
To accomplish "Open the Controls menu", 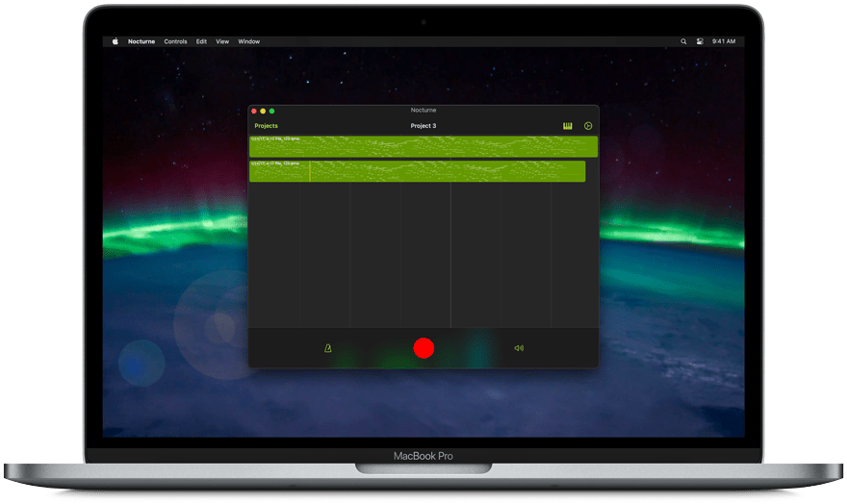I will [175, 41].
